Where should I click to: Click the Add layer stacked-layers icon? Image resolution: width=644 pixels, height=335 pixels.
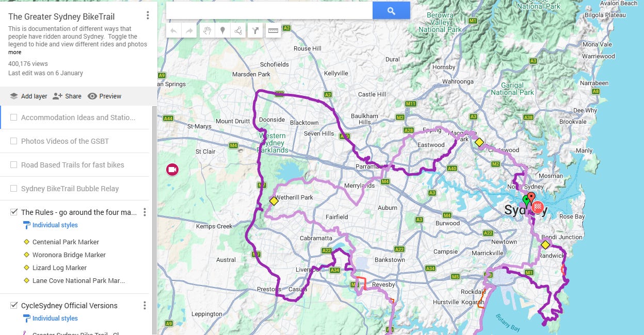pyautogui.click(x=13, y=96)
